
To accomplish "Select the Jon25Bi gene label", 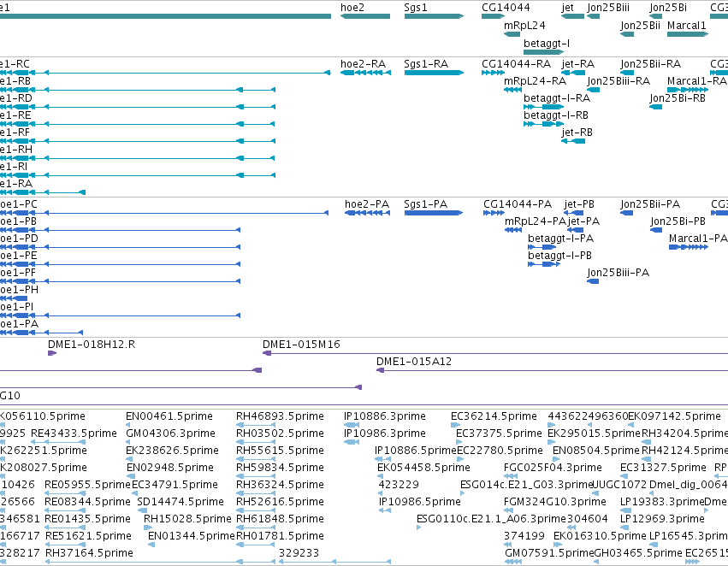I will (668, 8).
